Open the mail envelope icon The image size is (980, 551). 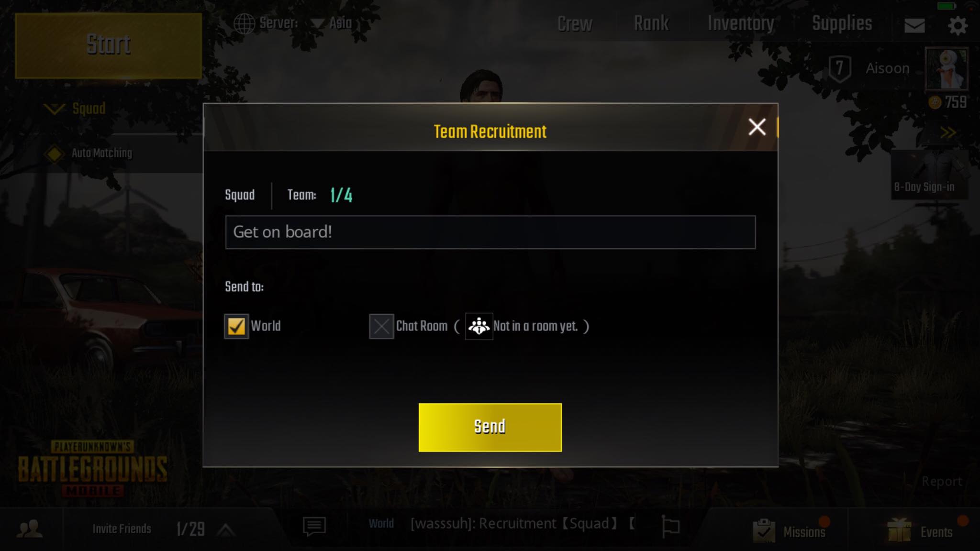coord(914,25)
